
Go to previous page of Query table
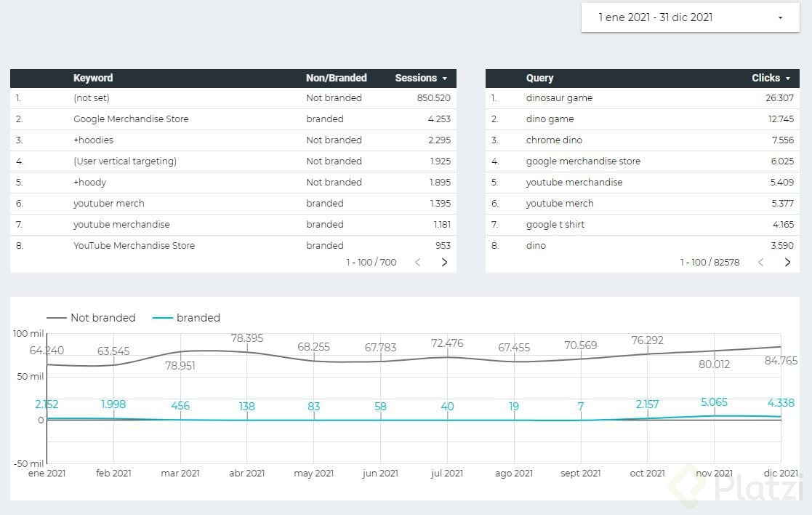point(760,262)
